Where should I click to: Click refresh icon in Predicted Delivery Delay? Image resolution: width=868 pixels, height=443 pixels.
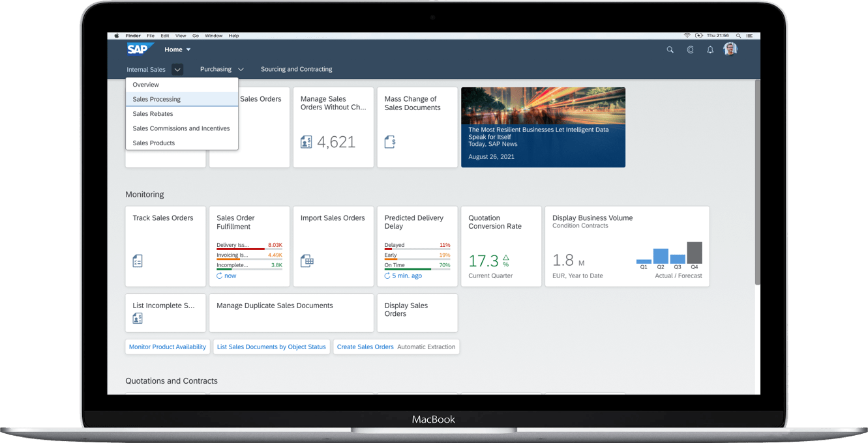pyautogui.click(x=387, y=276)
